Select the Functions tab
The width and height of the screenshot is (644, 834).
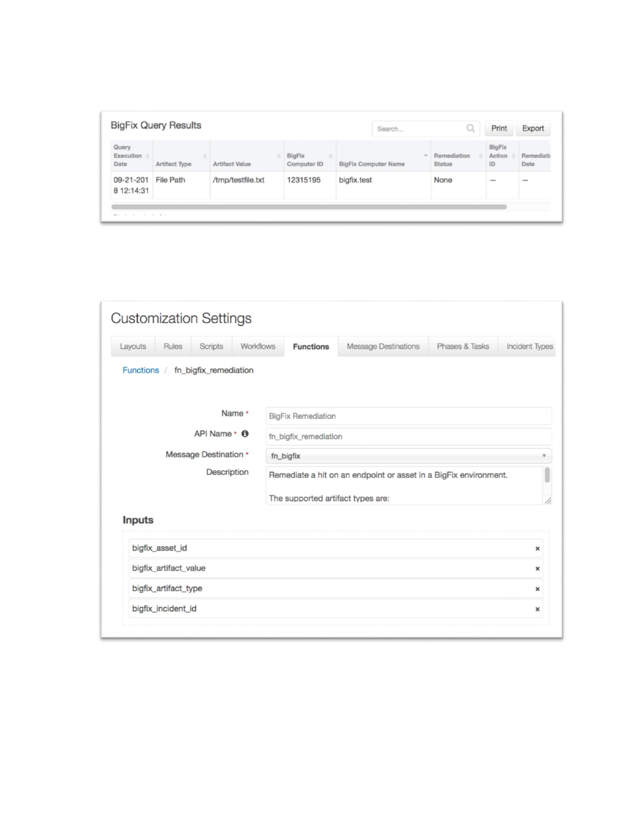tap(311, 346)
